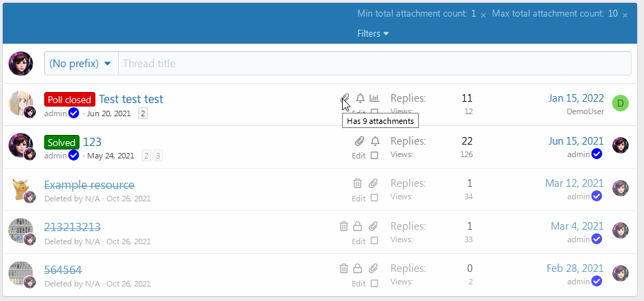
Task: Click bell icon on Test test test thread
Action: [x=360, y=98]
